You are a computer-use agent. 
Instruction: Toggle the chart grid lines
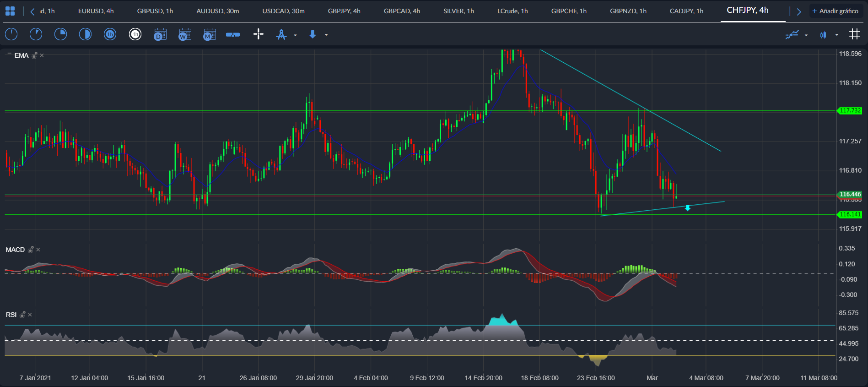[x=854, y=34]
